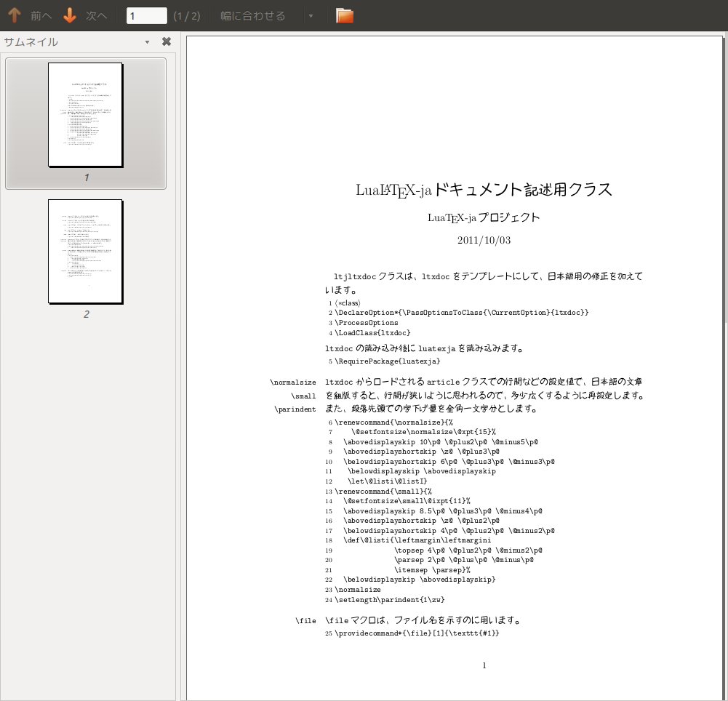Viewport: 728px width, 701px height.
Task: Click the サムネイル sidebar title
Action: pos(31,41)
